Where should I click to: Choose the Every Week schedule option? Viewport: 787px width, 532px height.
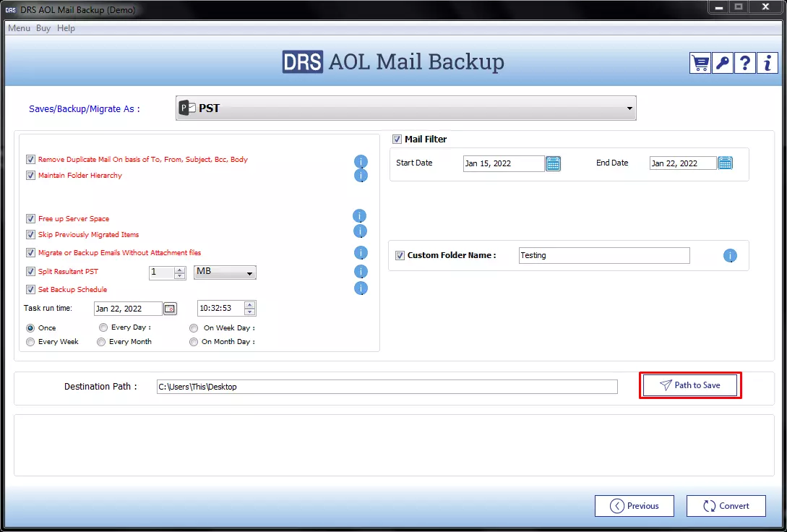point(30,342)
